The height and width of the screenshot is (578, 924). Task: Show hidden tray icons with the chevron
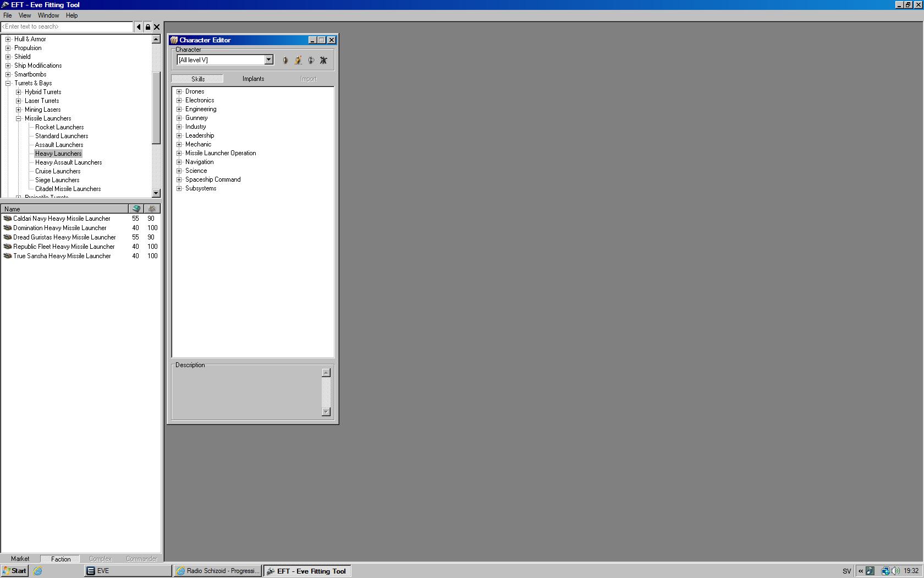click(x=861, y=571)
